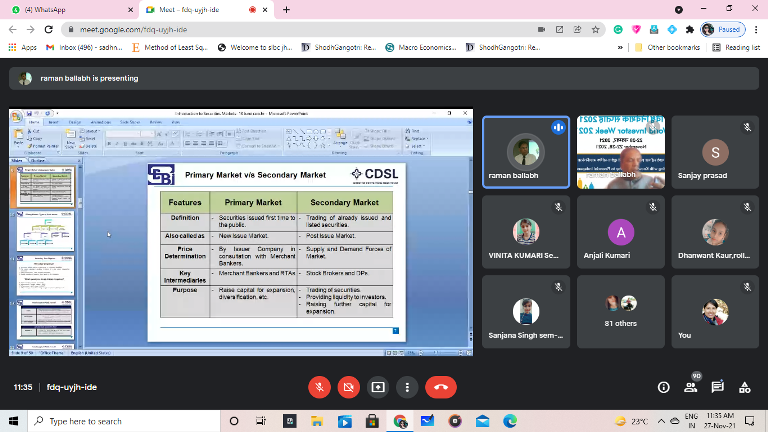Viewport: 768px width, 432px height.
Task: Click the raman ballabh is presenting banner
Action: point(384,78)
